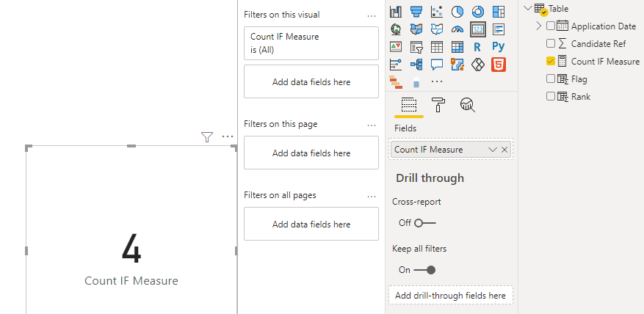Click page-level Add data fields here

click(x=311, y=153)
